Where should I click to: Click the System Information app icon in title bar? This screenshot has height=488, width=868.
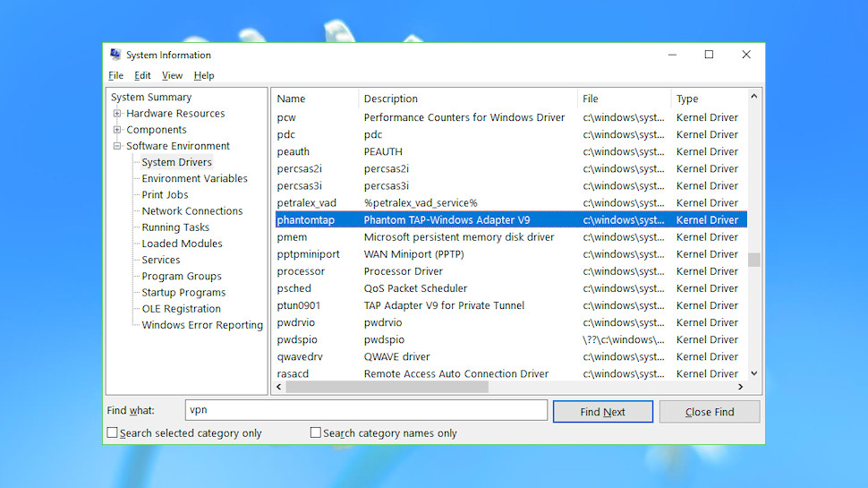115,55
